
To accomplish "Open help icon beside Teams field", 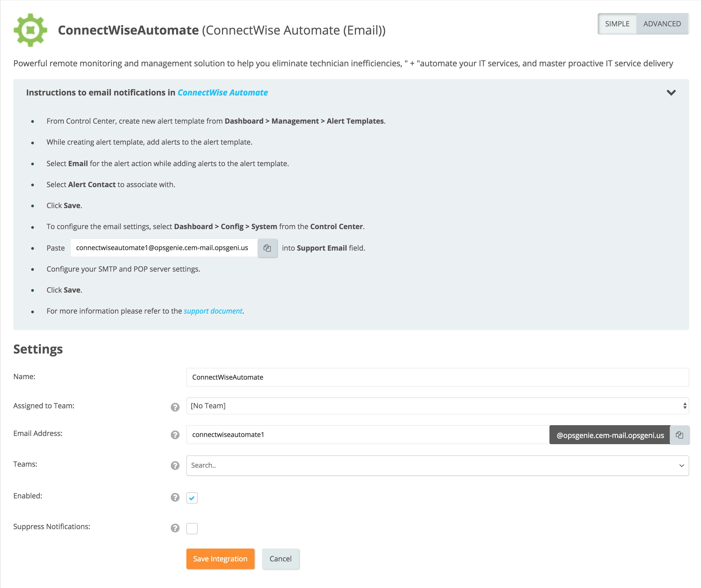I will (175, 465).
